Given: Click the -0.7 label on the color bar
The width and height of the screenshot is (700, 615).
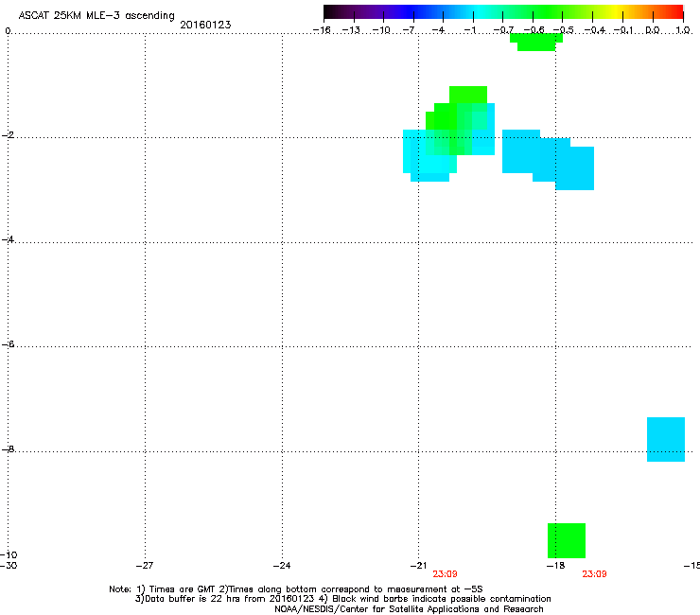Looking at the screenshot, I should click(503, 30).
